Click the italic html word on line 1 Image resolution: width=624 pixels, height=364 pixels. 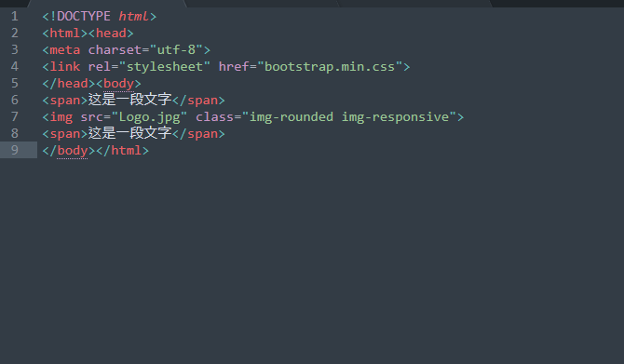click(134, 17)
